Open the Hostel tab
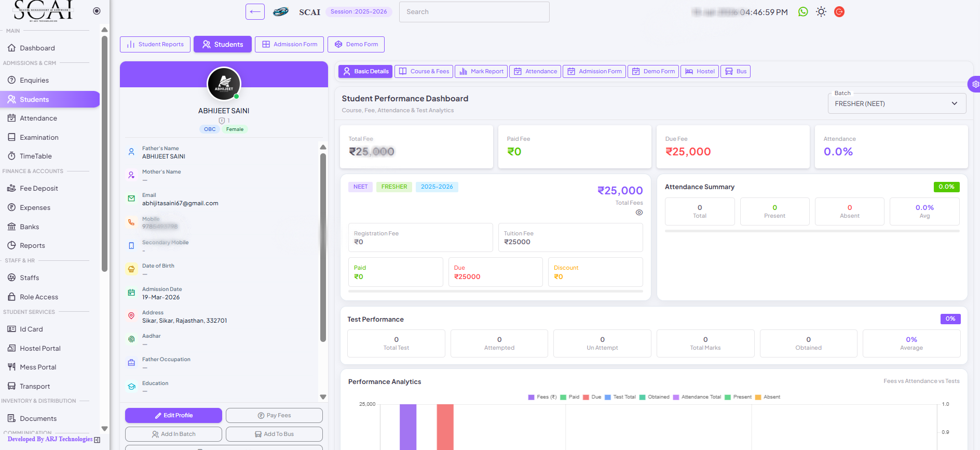This screenshot has height=450, width=980. coord(700,72)
